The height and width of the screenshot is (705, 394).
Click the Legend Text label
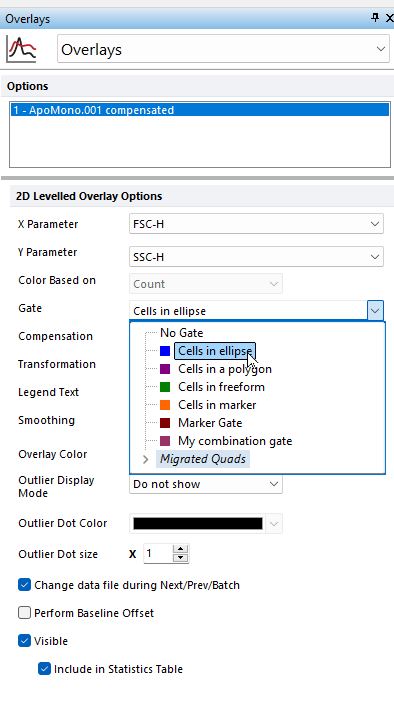tap(49, 392)
